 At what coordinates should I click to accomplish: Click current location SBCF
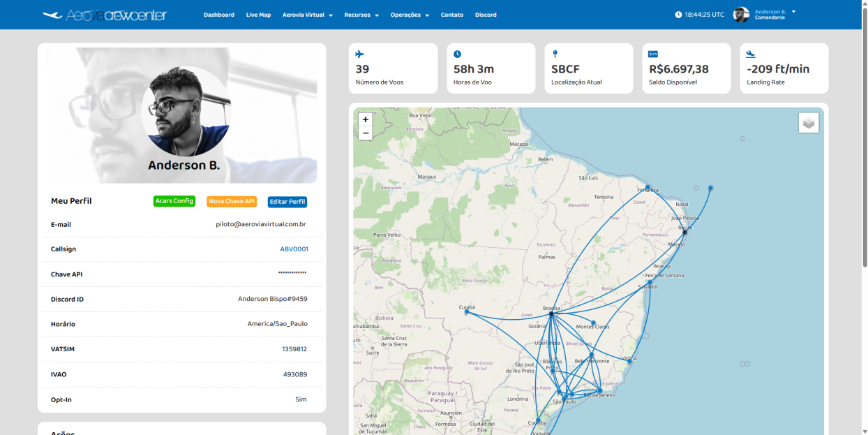point(565,69)
